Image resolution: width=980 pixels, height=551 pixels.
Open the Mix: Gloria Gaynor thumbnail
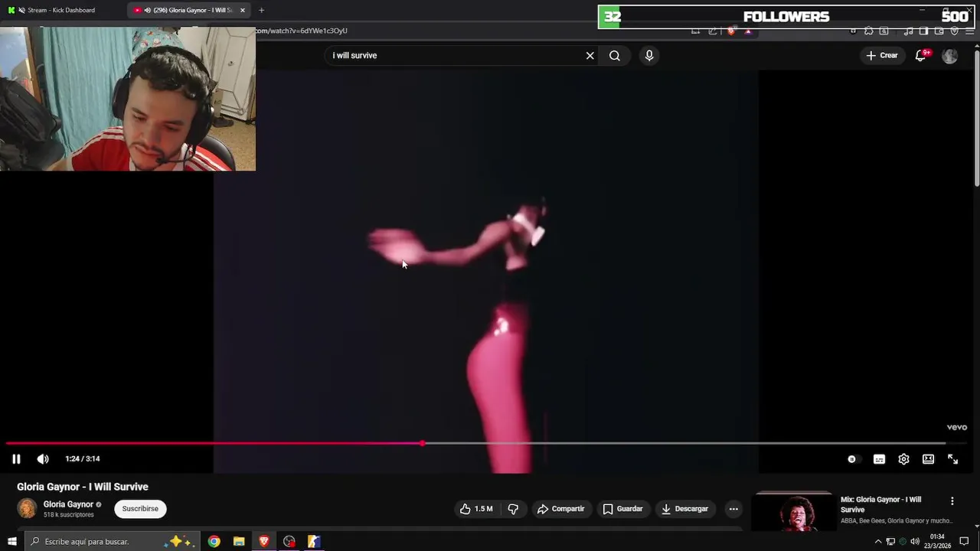point(793,511)
